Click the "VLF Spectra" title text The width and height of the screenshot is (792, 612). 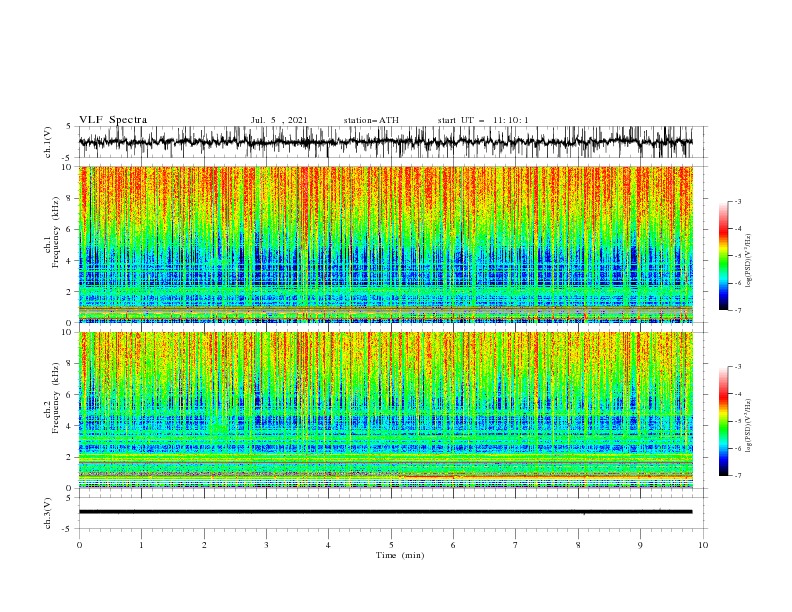113,120
